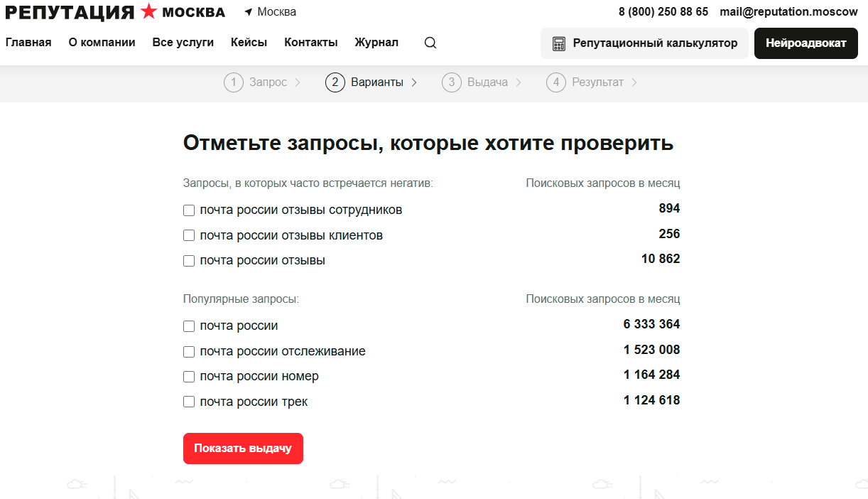
Task: Click the calculator icon in Репутационный калькулятор
Action: point(559,43)
